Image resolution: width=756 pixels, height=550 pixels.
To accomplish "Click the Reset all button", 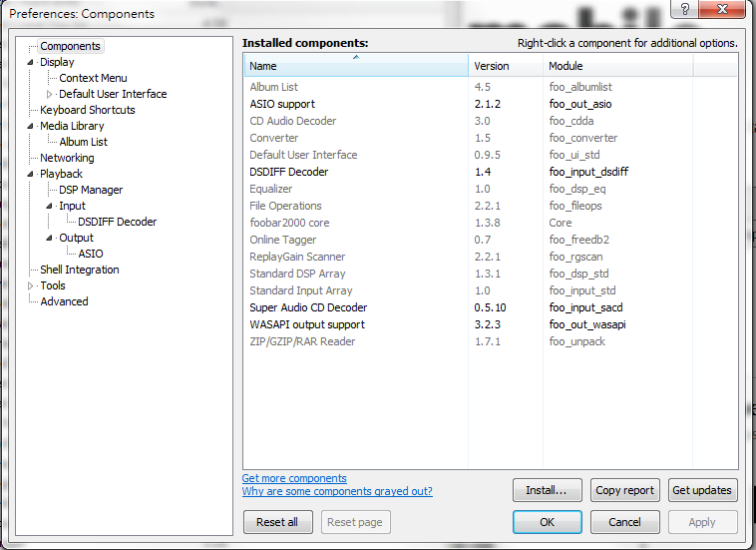I will (x=277, y=522).
